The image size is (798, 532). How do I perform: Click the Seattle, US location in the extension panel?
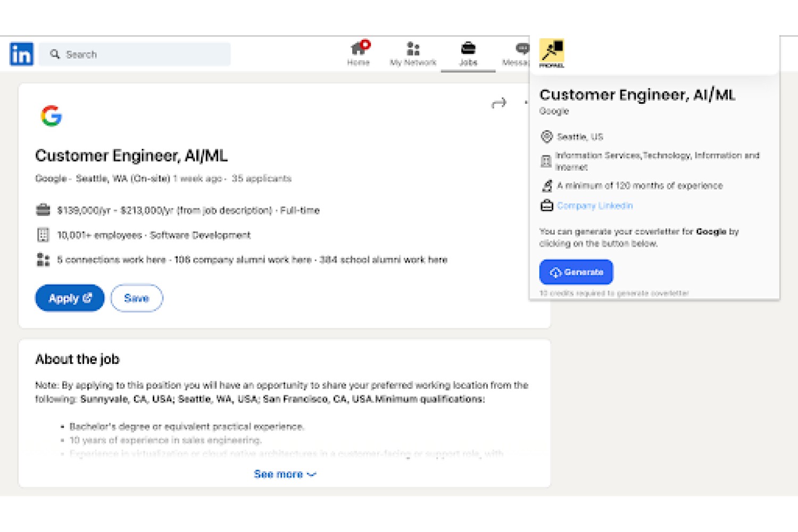click(580, 137)
